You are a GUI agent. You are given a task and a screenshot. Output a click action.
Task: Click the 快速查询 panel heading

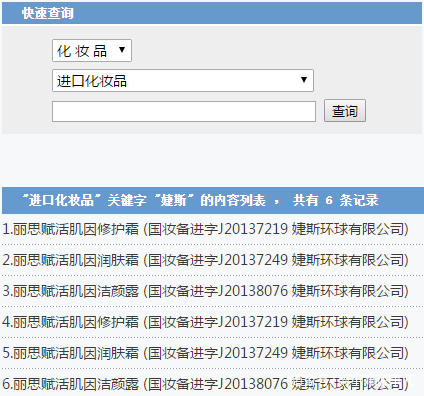point(48,13)
